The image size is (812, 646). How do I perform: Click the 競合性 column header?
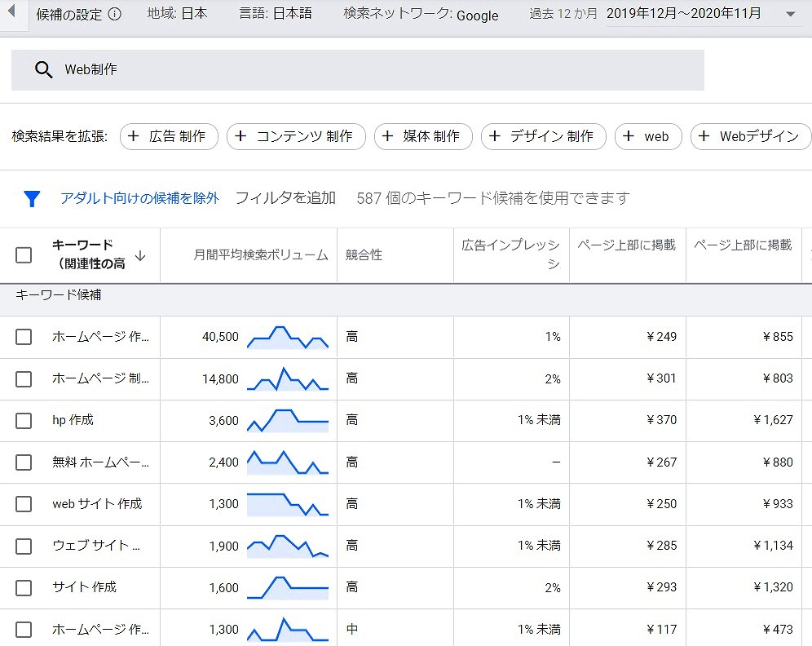(x=364, y=255)
